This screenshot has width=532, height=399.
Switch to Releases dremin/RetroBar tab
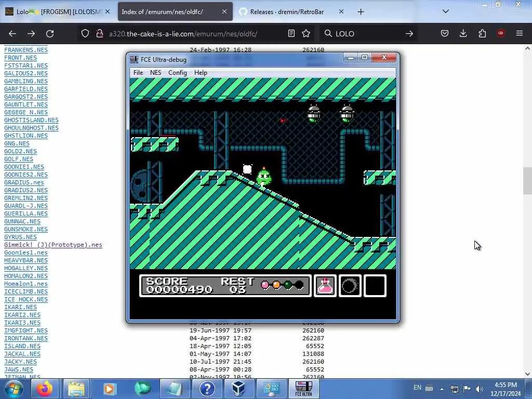click(x=291, y=11)
